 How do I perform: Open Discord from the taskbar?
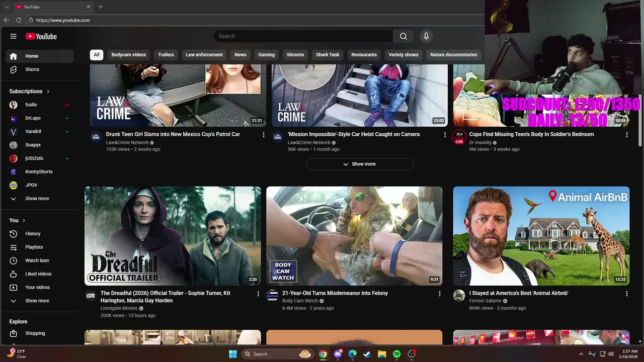tap(338, 354)
